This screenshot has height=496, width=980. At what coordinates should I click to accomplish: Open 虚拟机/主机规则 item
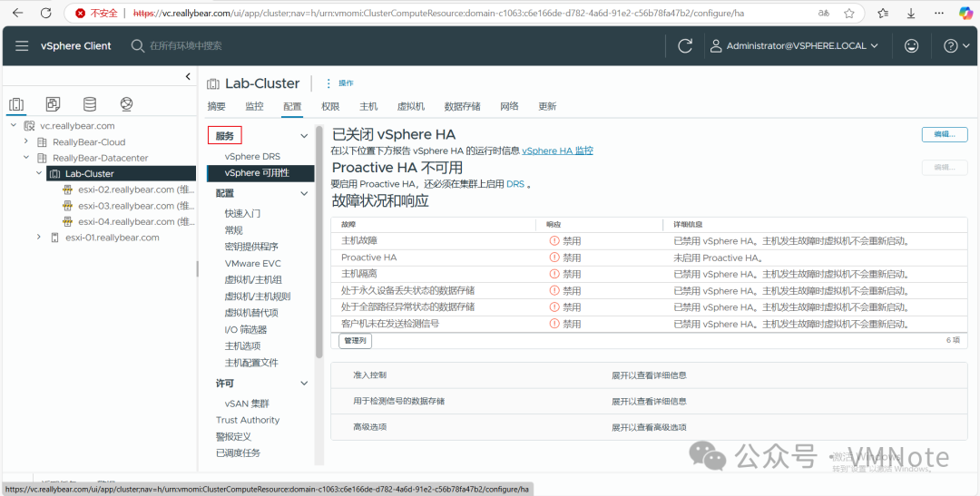258,297
